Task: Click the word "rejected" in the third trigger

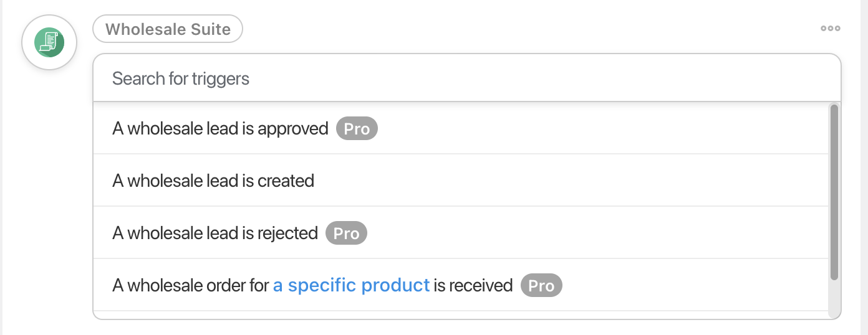Action: [287, 234]
